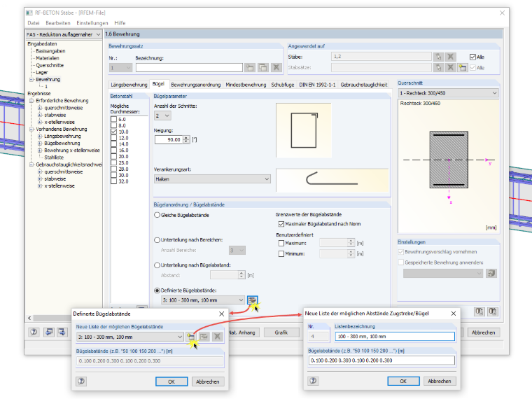Click edit list icon in Definierte Bügelabstände dialog

[x=204, y=337]
